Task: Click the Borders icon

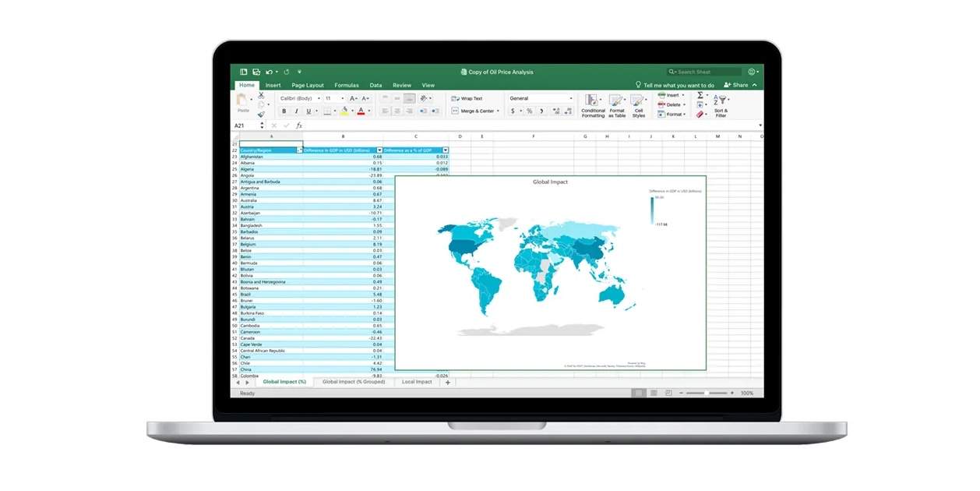Action: tap(327, 111)
